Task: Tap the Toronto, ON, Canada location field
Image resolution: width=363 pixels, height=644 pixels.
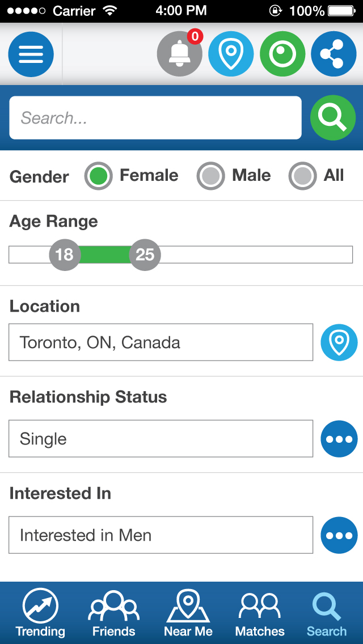Action: (161, 342)
